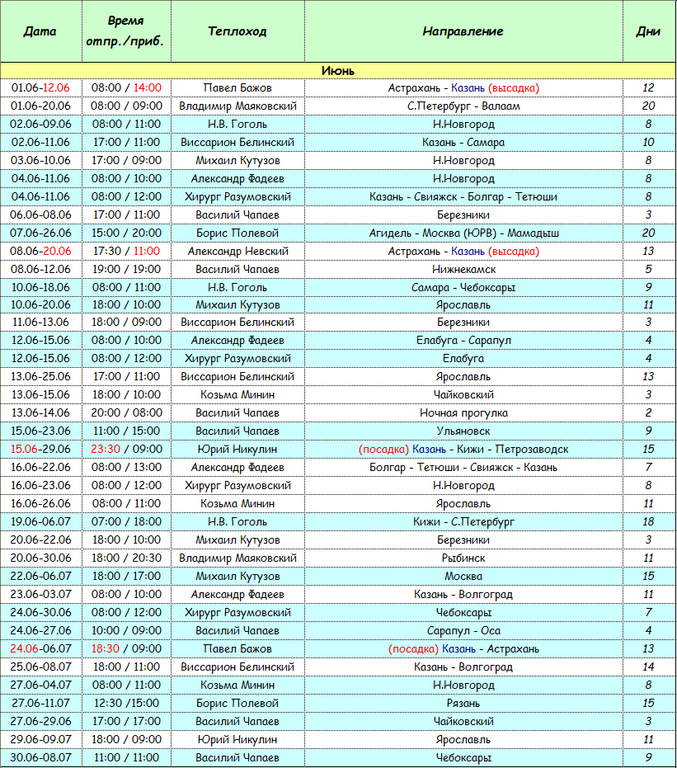This screenshot has width=677, height=768.
Task: Click the Кижи - С.Петербург direction cell
Action: click(463, 521)
